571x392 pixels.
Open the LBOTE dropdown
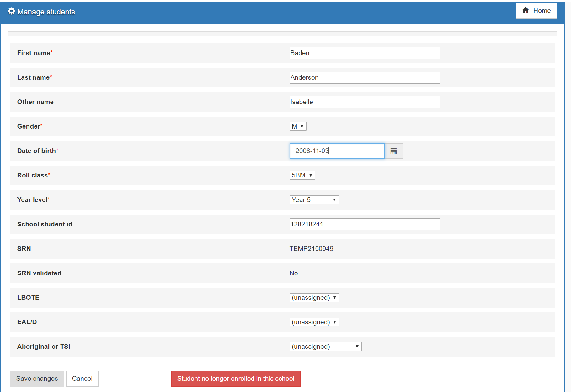click(314, 298)
